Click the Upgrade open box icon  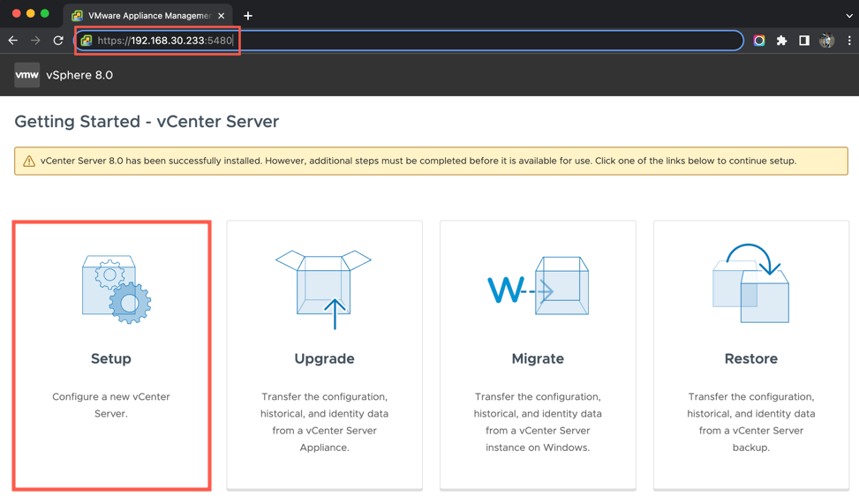click(324, 289)
